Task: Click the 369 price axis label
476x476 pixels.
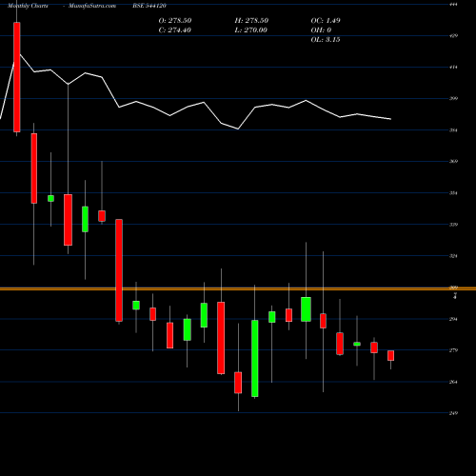Action: pyautogui.click(x=453, y=161)
